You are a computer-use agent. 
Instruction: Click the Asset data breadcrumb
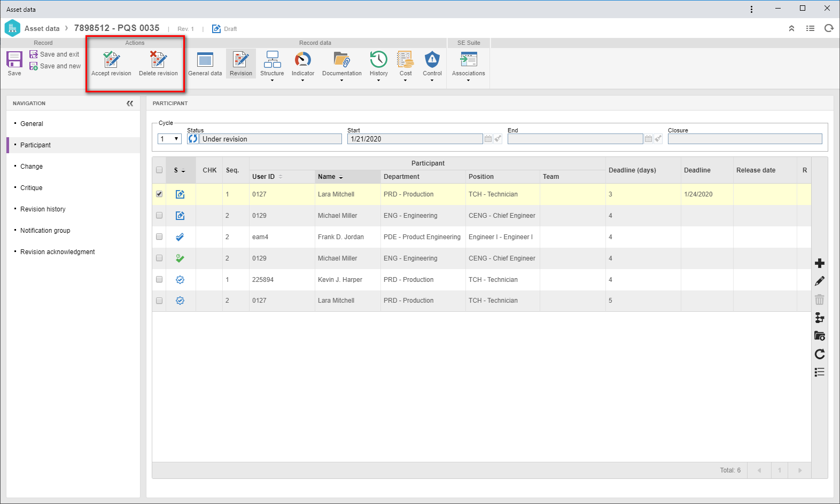click(x=42, y=28)
